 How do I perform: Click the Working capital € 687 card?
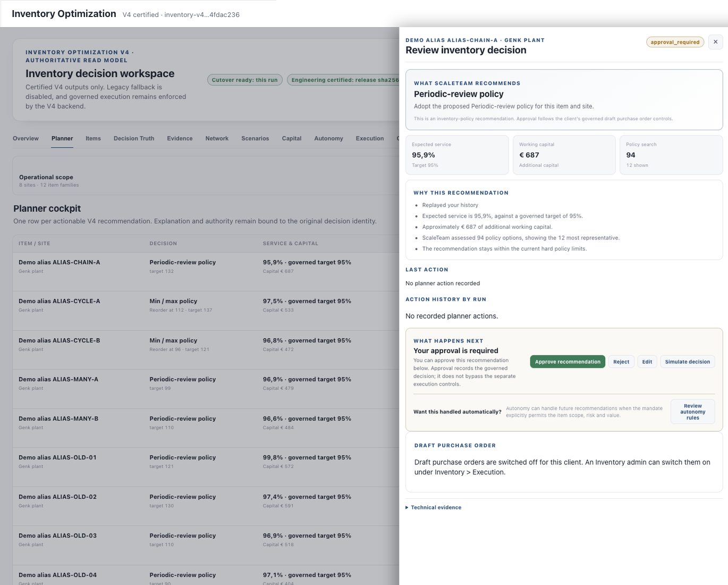click(x=564, y=155)
